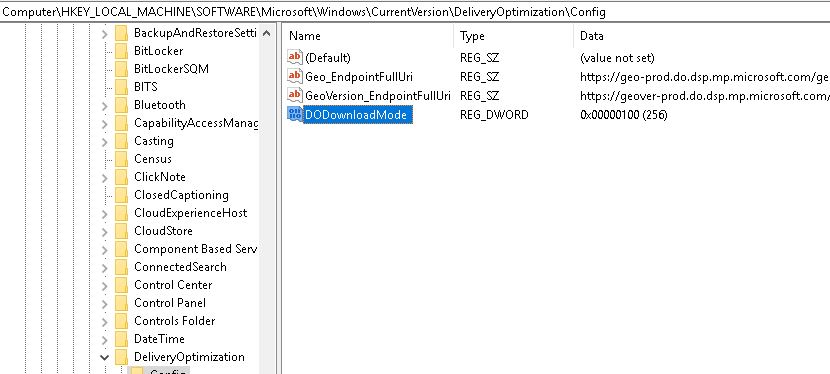Click the BitLockerSQM folder icon
The image size is (830, 374).
click(121, 69)
